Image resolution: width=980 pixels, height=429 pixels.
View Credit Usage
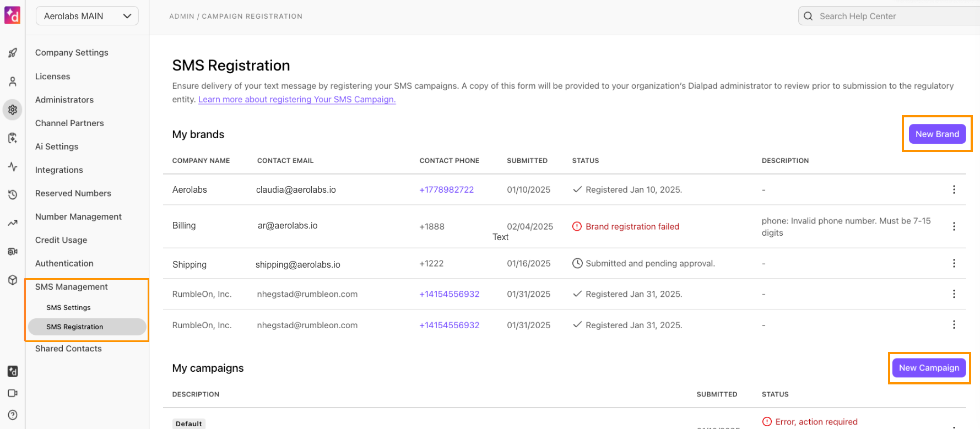click(61, 240)
